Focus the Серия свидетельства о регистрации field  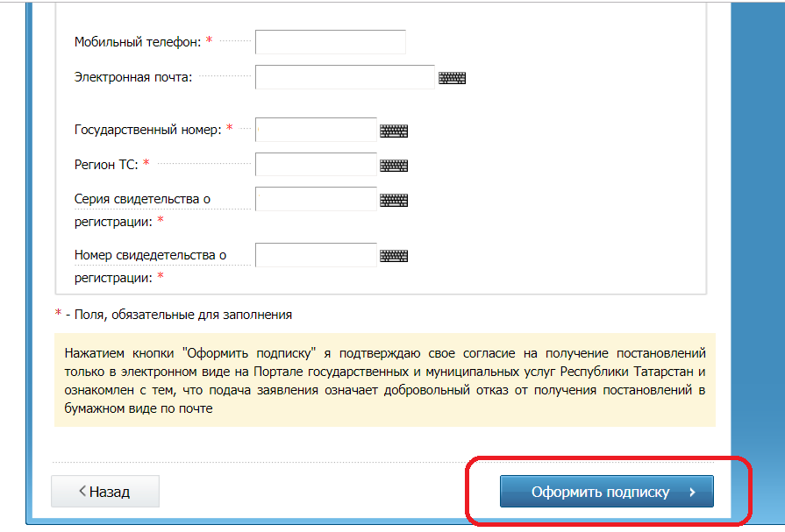(316, 199)
